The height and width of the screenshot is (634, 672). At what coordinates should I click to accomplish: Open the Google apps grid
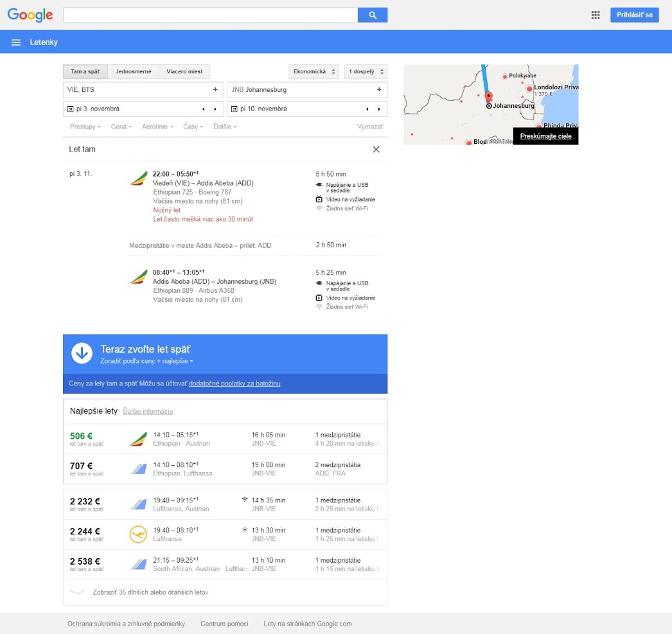596,15
